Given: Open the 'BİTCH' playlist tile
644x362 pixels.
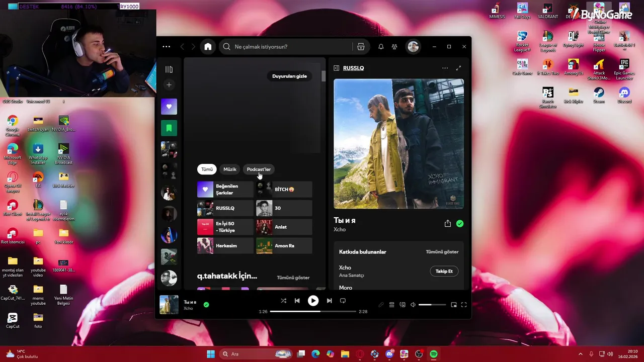Looking at the screenshot, I should pos(284,190).
